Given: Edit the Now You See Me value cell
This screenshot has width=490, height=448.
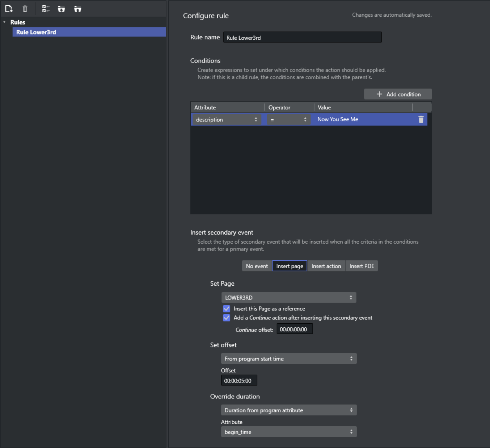Looking at the screenshot, I should click(x=364, y=119).
